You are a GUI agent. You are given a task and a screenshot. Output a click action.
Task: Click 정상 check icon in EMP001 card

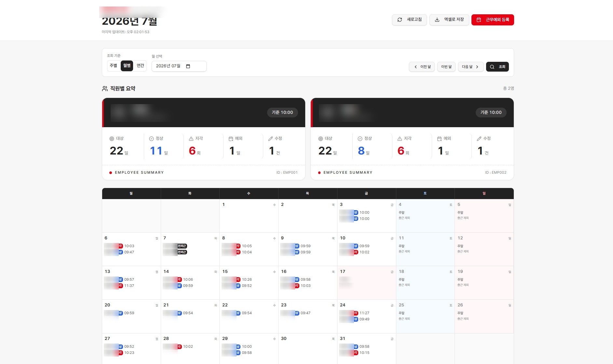coord(151,139)
